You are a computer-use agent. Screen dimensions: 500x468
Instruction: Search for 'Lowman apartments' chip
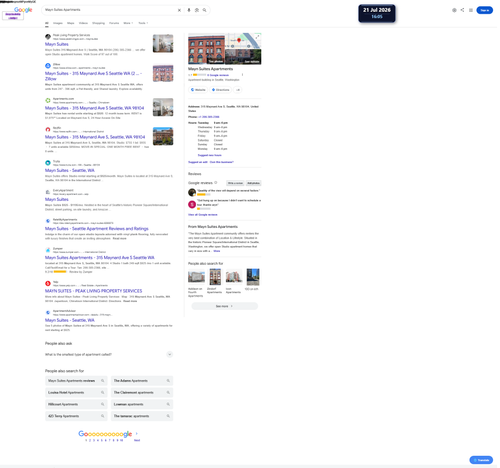click(x=143, y=405)
